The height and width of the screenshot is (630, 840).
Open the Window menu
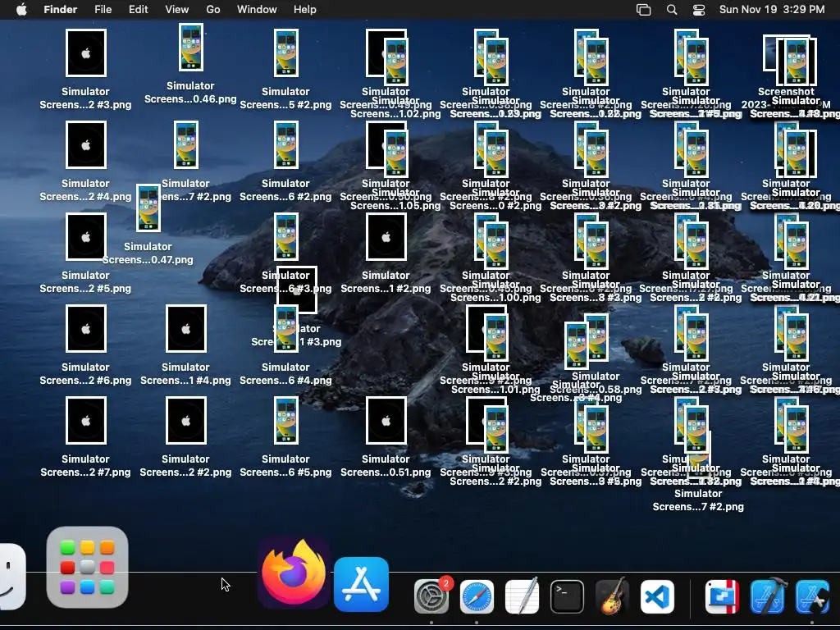257,10
